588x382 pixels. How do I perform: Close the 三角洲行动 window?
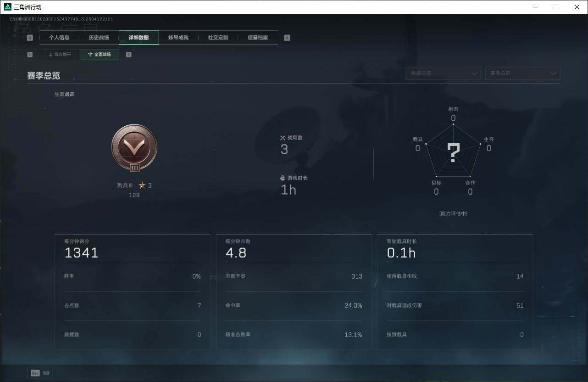click(x=577, y=7)
